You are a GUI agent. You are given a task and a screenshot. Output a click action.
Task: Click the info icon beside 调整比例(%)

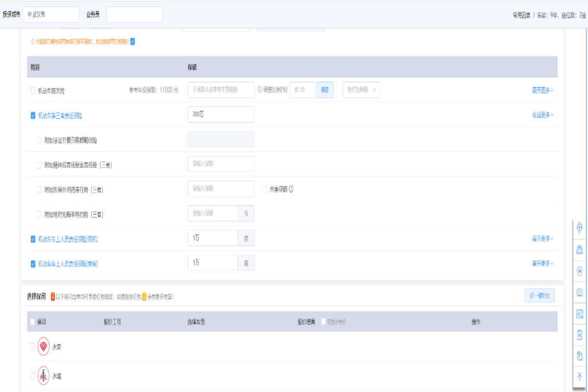click(260, 90)
